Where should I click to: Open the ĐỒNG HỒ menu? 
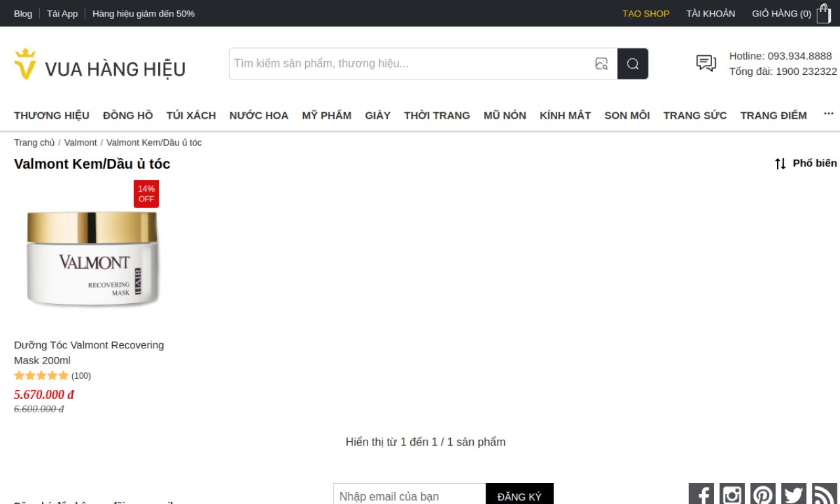[128, 115]
